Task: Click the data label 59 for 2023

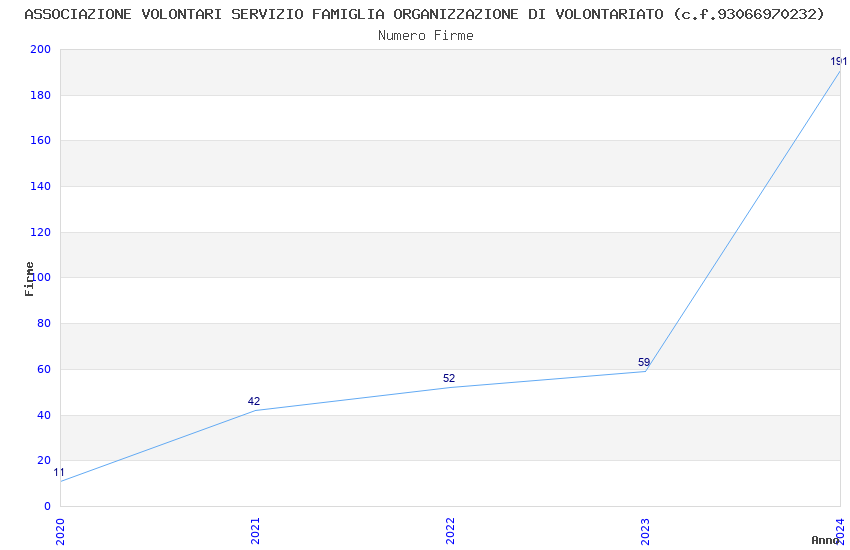Action: (644, 363)
